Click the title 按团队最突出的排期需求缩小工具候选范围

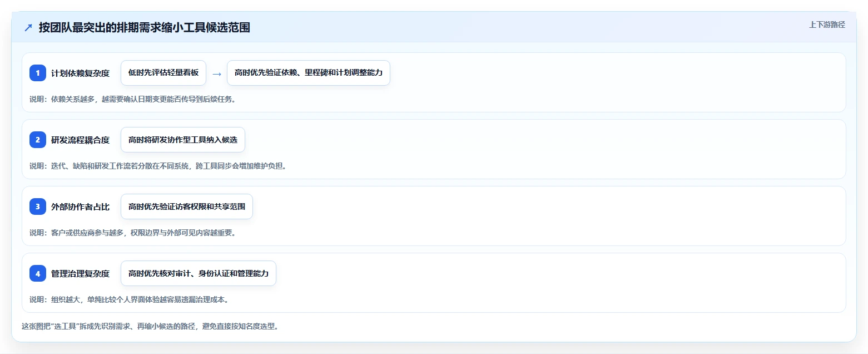(145, 27)
